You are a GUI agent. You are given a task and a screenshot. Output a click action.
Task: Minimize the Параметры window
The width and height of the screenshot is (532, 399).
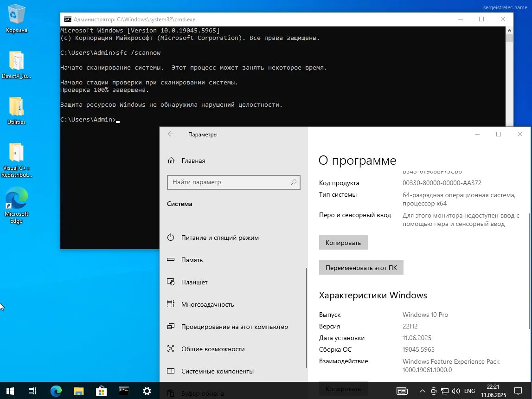tap(477, 134)
